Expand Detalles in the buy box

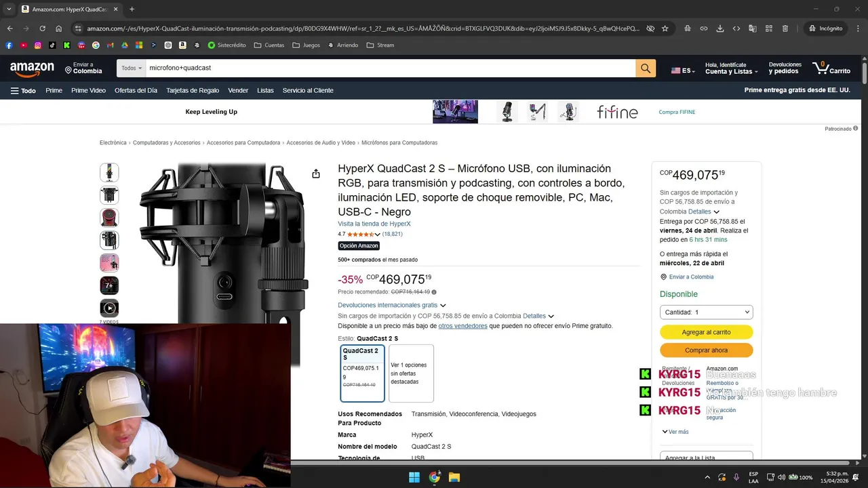pos(704,211)
